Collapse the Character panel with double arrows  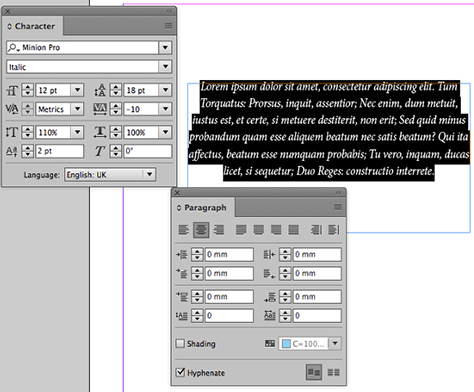[x=169, y=11]
